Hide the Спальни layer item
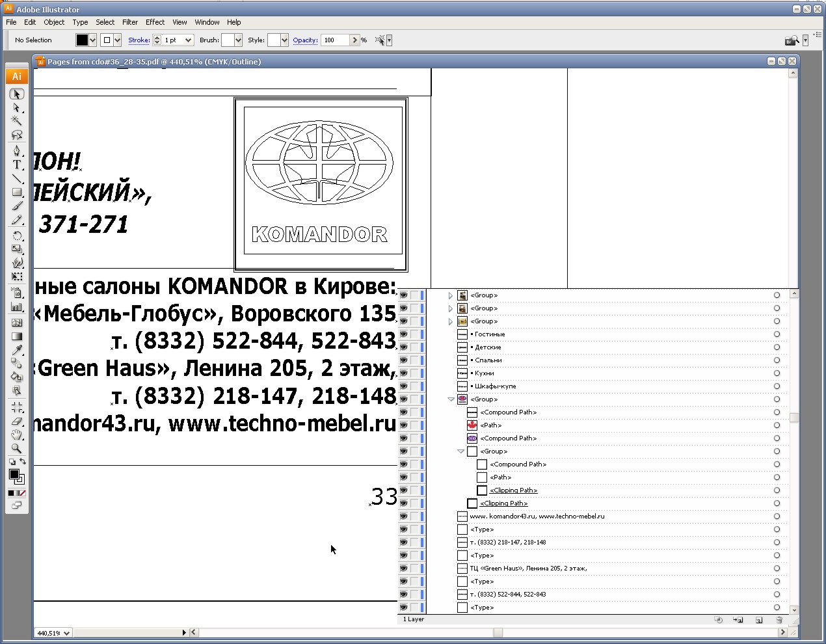Screen dimensions: 826x644 (404, 360)
